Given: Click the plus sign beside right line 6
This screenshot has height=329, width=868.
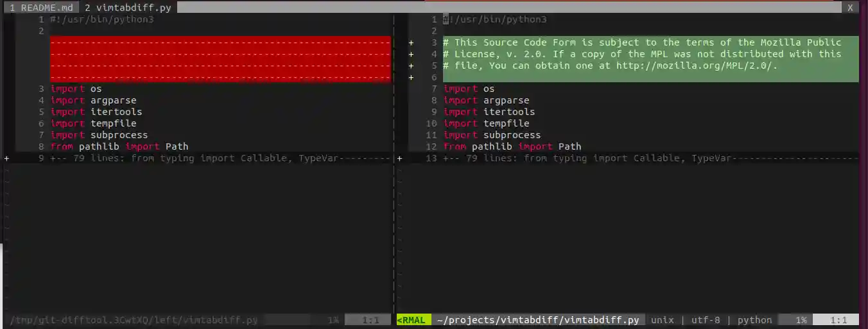Looking at the screenshot, I should [x=411, y=77].
